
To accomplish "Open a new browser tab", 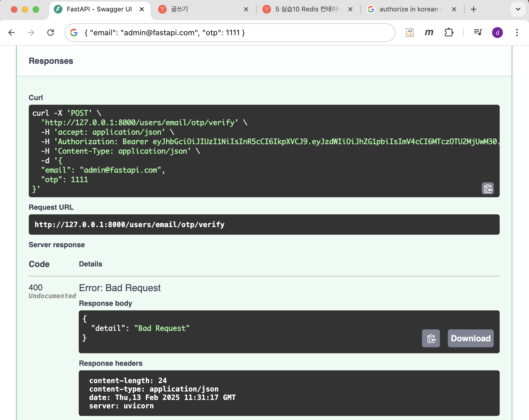I will [474, 9].
